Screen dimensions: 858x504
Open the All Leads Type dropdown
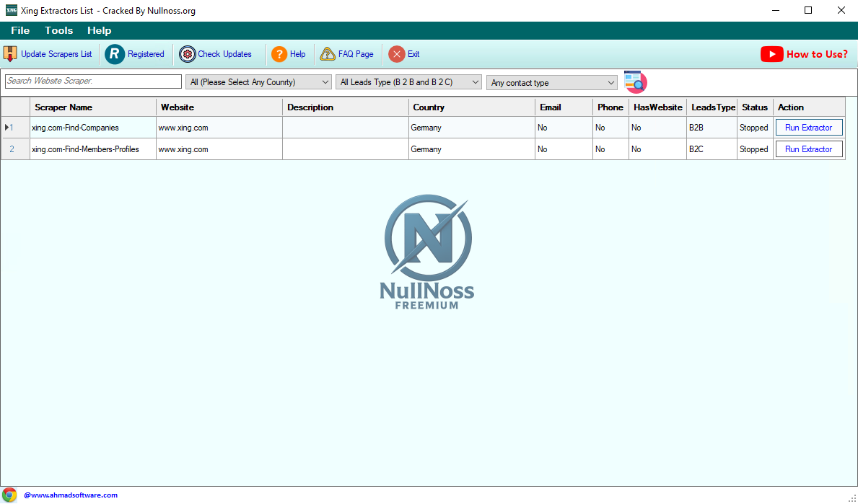click(x=408, y=82)
